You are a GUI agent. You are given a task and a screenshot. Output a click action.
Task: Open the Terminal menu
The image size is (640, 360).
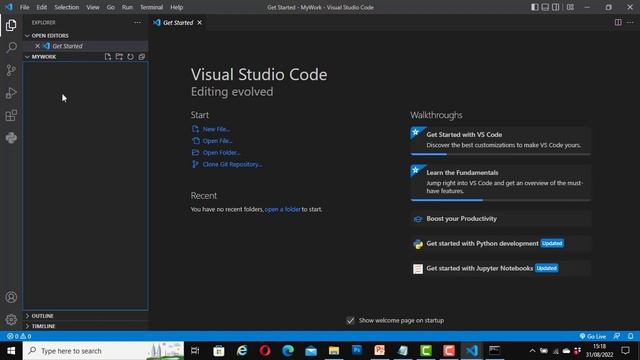[151, 7]
